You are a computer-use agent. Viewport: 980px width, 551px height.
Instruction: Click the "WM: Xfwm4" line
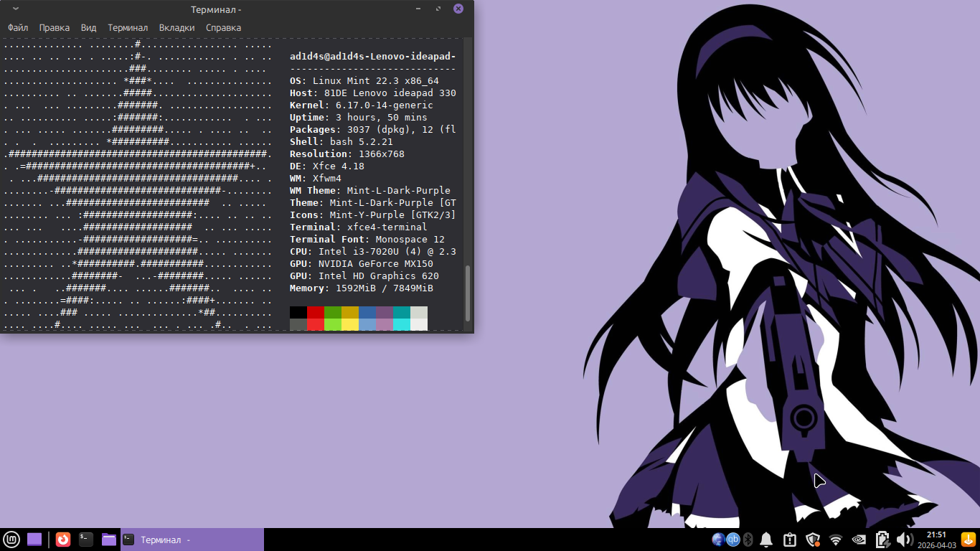pyautogui.click(x=316, y=179)
